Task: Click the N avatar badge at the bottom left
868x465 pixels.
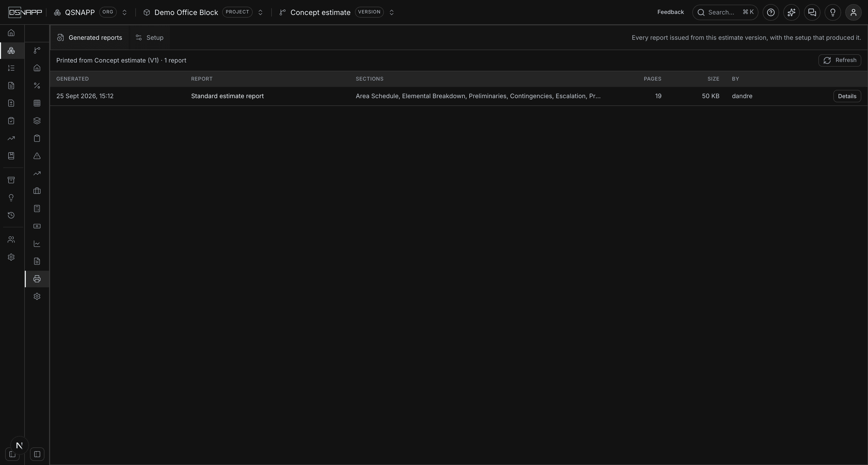Action: click(x=19, y=445)
